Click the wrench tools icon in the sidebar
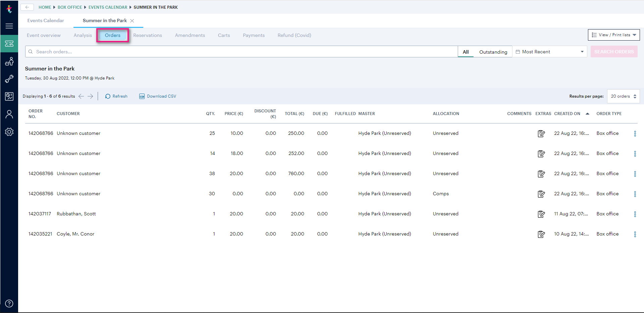The height and width of the screenshot is (313, 644). tap(9, 79)
